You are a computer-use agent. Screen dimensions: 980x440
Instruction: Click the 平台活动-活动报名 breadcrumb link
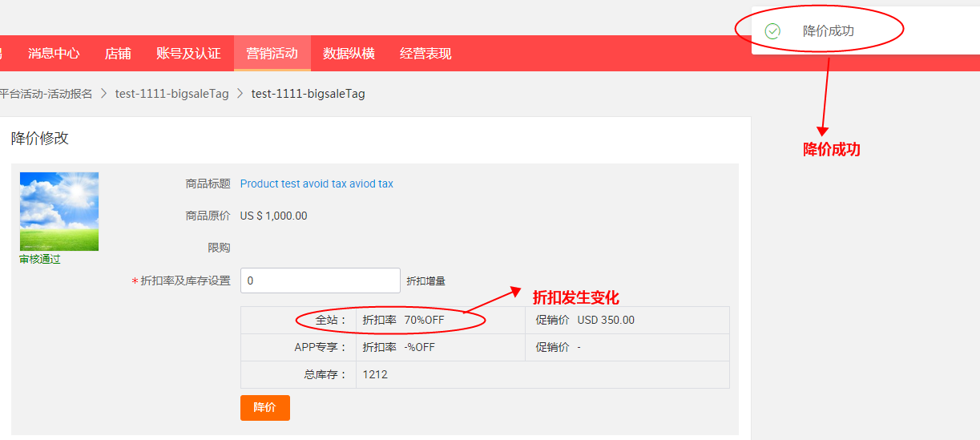tap(46, 94)
